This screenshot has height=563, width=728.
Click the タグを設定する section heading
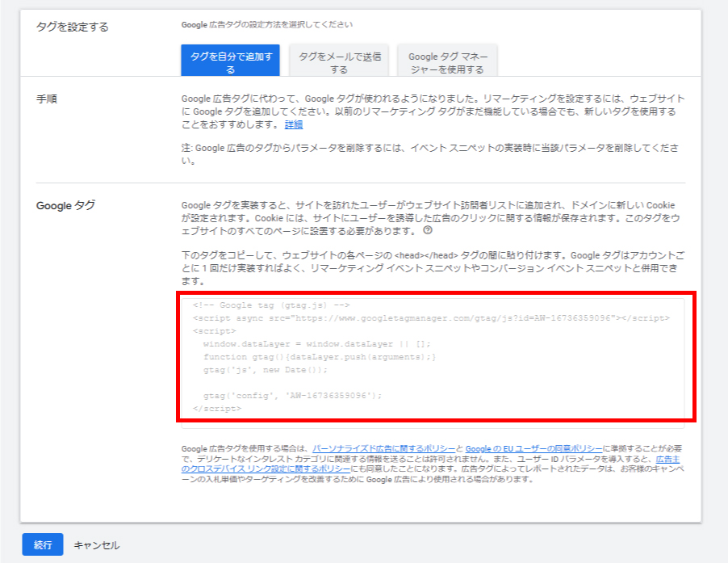73,27
